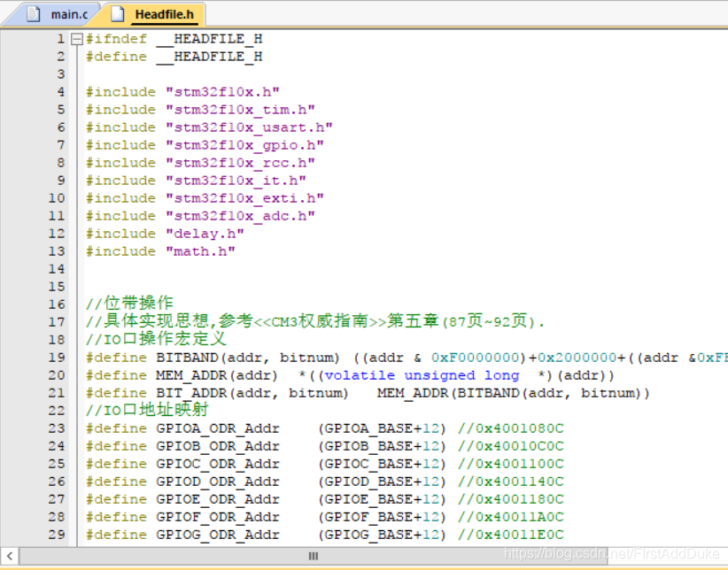Click on "stm32f10x_it.h" include text

coord(236,181)
